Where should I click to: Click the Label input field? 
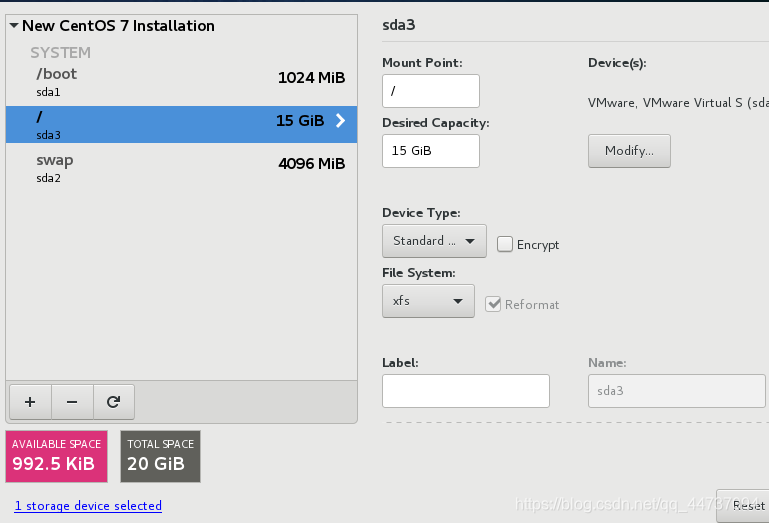(x=465, y=391)
